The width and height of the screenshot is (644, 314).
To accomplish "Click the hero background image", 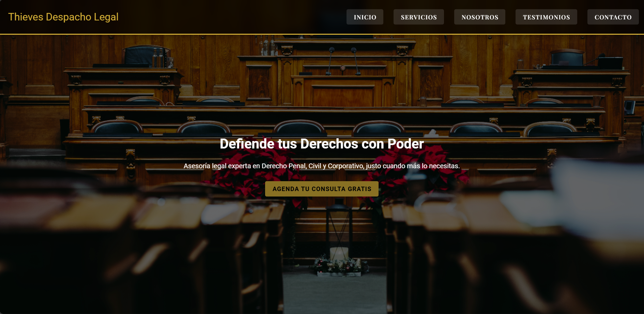I will point(136,238).
